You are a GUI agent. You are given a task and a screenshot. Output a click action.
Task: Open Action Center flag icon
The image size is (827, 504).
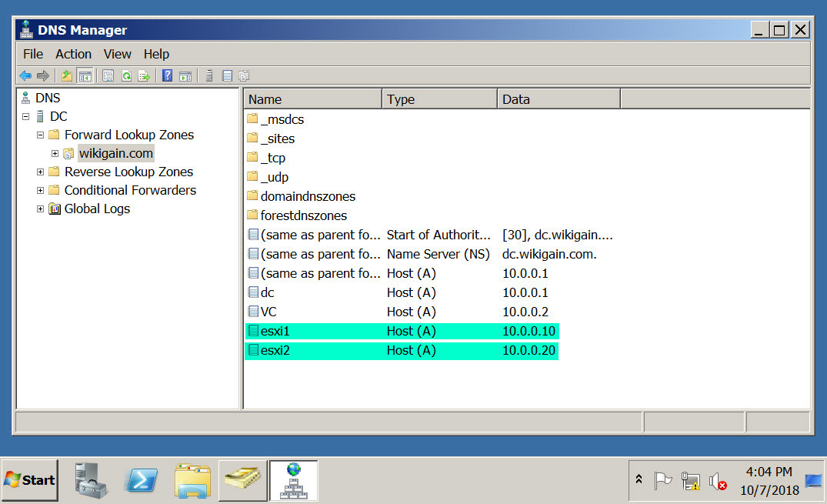pos(663,480)
